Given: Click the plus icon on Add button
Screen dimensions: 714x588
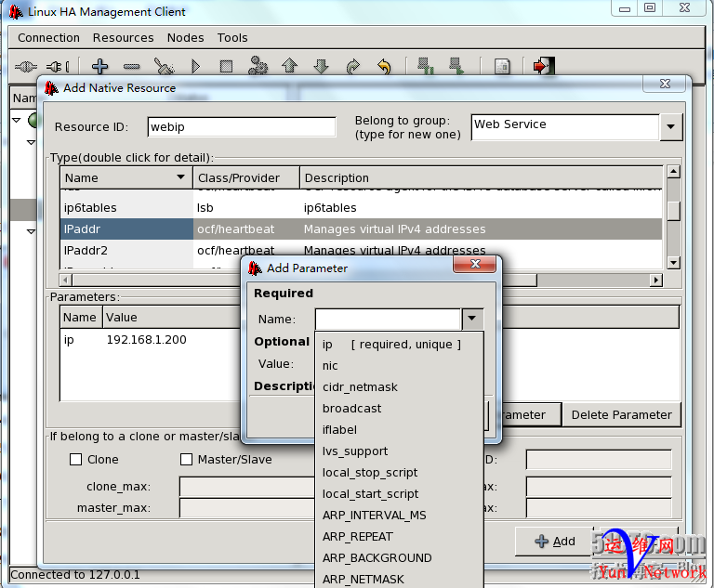Looking at the screenshot, I should 541,542.
